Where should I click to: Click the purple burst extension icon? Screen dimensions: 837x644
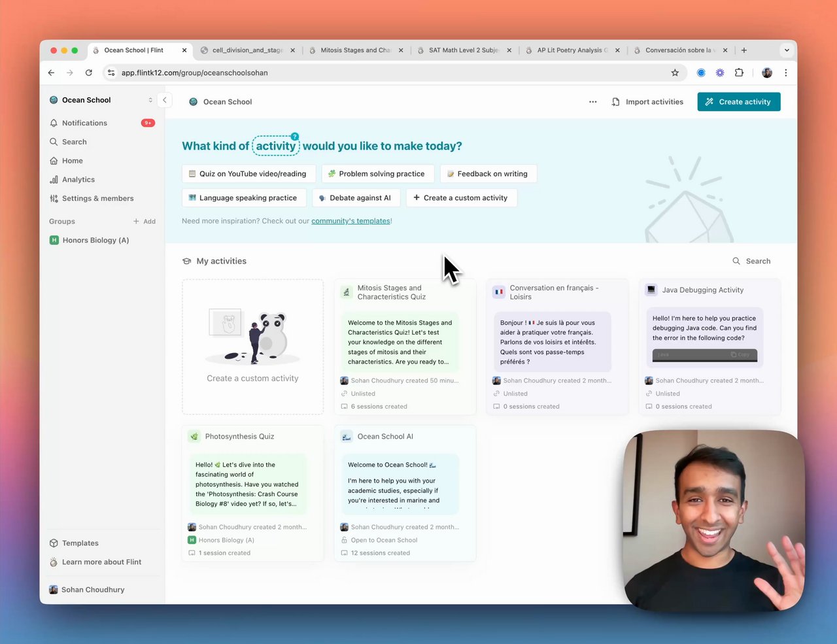(720, 73)
